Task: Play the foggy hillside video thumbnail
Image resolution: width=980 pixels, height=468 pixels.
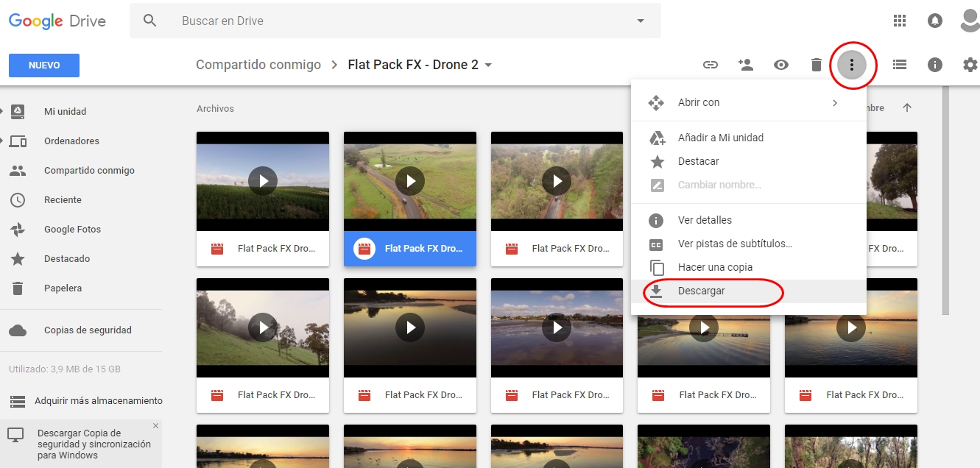Action: [263, 327]
